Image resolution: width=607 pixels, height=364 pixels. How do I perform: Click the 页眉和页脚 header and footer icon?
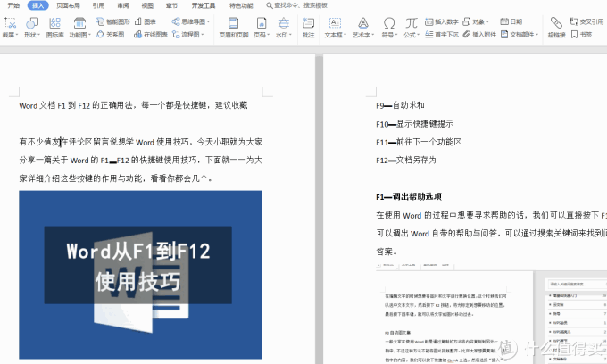coord(234,23)
